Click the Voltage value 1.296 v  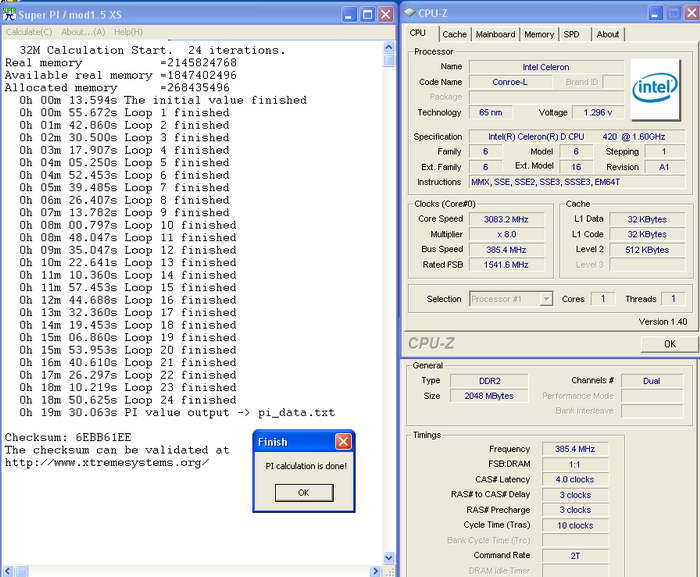pyautogui.click(x=597, y=113)
